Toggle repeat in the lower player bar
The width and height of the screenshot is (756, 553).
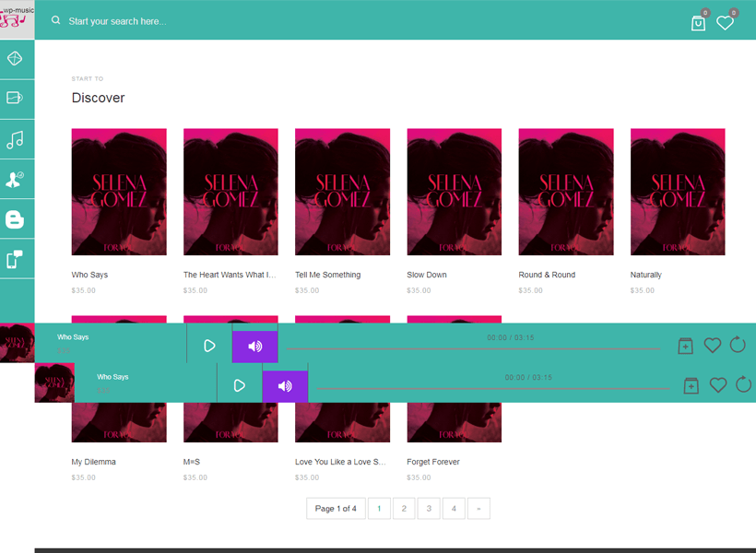743,384
